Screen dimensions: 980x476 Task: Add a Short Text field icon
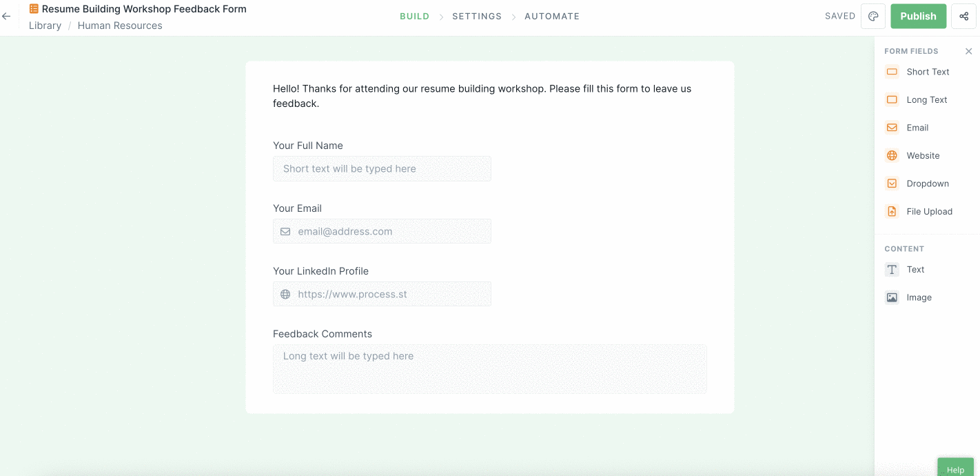click(892, 72)
